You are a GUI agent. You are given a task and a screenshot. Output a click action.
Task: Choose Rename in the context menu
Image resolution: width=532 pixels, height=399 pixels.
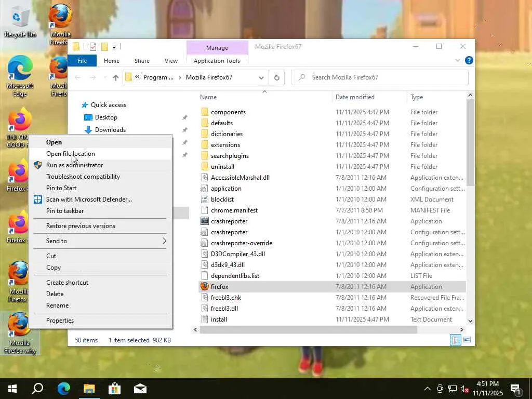[x=100, y=305]
